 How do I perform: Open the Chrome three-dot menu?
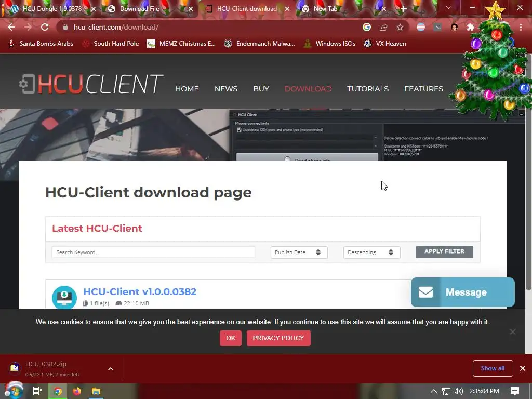521,27
